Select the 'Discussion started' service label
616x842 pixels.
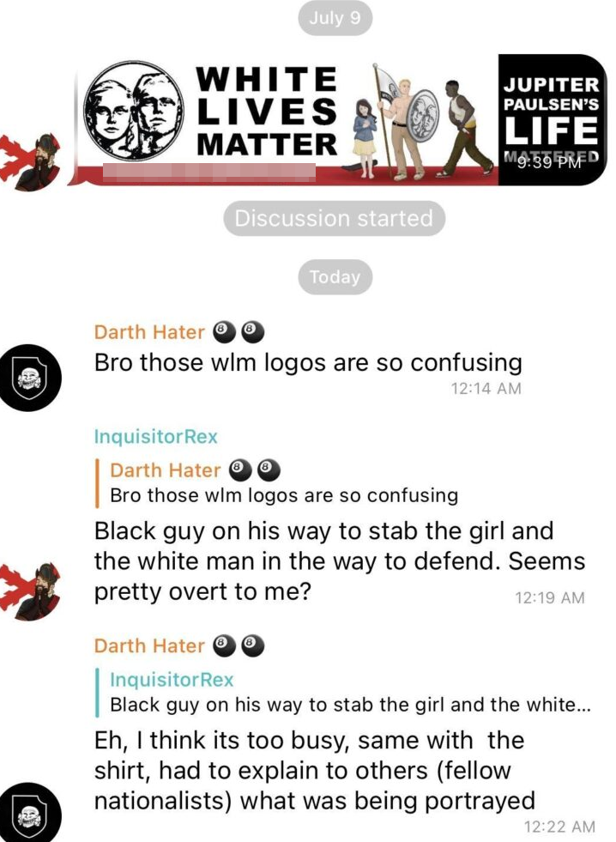(x=335, y=219)
